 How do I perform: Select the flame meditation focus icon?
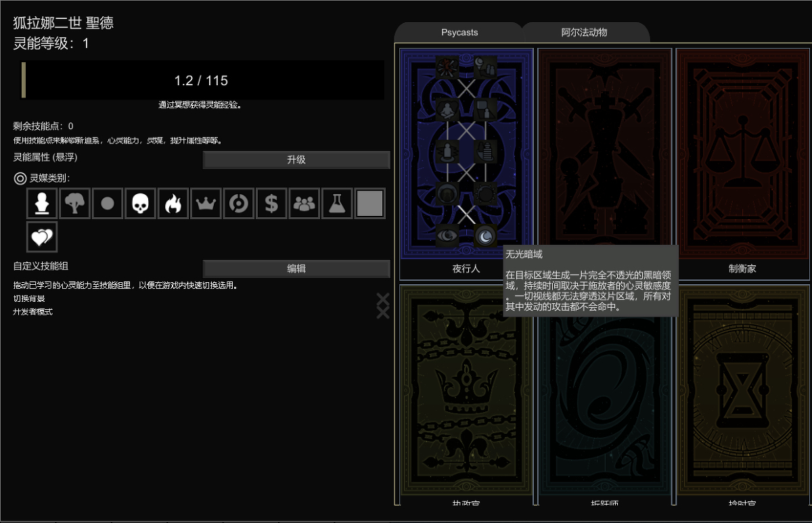coord(173,203)
